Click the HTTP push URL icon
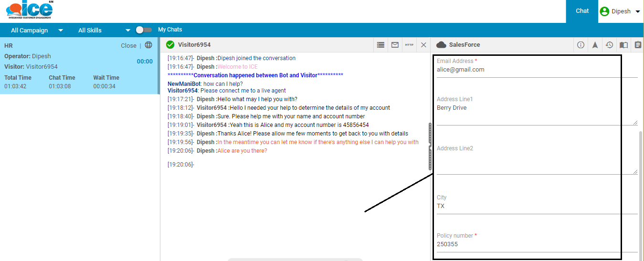The width and height of the screenshot is (644, 261). pyautogui.click(x=409, y=45)
